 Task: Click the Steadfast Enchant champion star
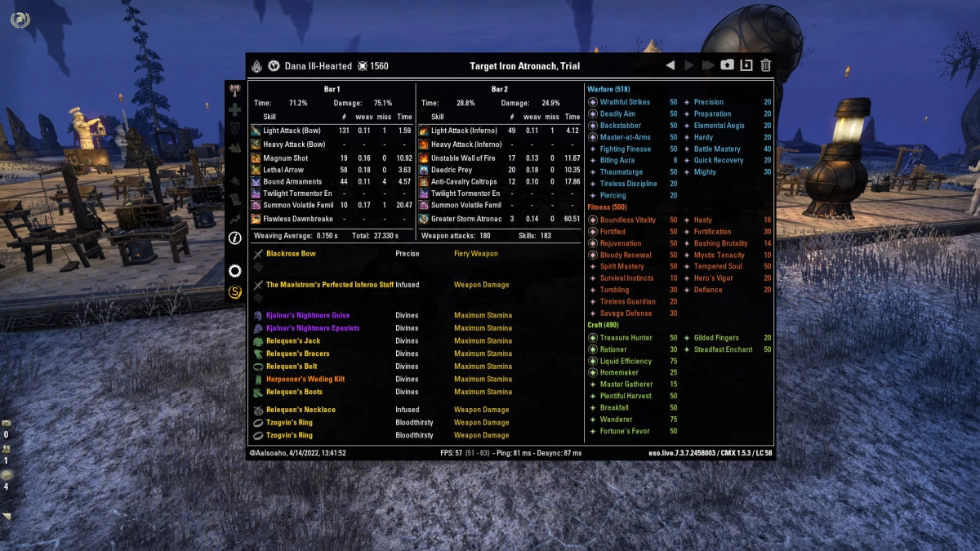(x=687, y=349)
